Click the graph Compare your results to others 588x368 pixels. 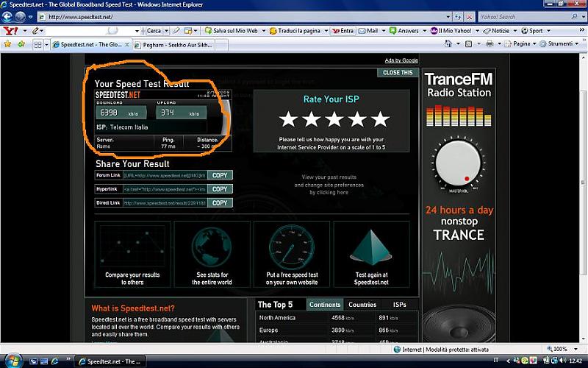[x=132, y=247]
